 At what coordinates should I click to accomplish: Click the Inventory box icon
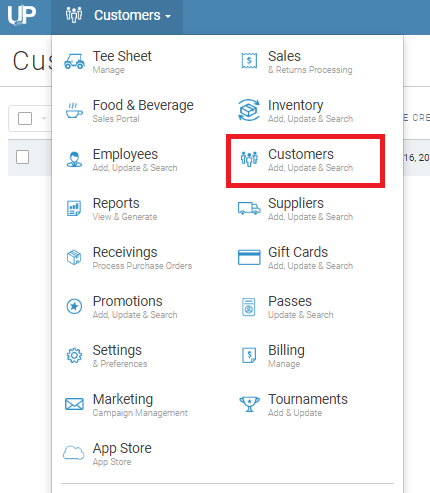pyautogui.click(x=249, y=110)
